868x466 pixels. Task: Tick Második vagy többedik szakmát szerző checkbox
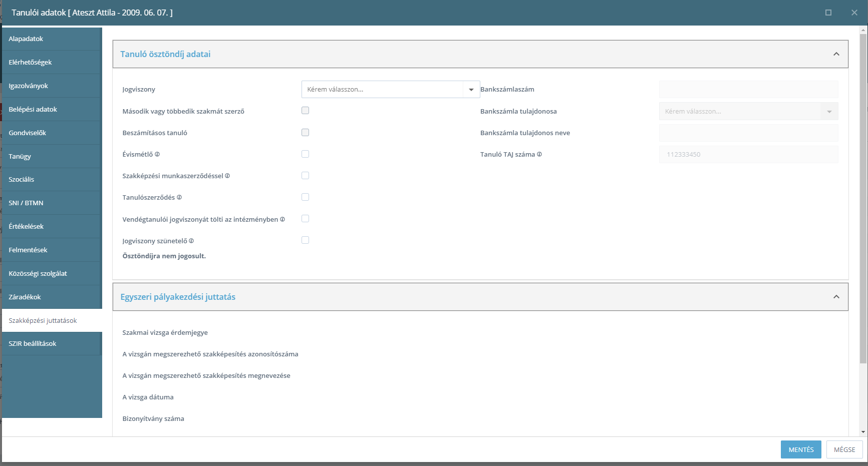tap(305, 111)
